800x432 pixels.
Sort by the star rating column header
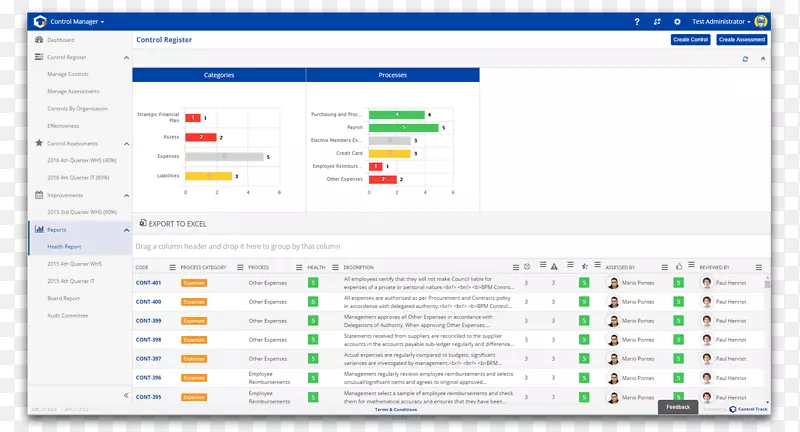585,267
